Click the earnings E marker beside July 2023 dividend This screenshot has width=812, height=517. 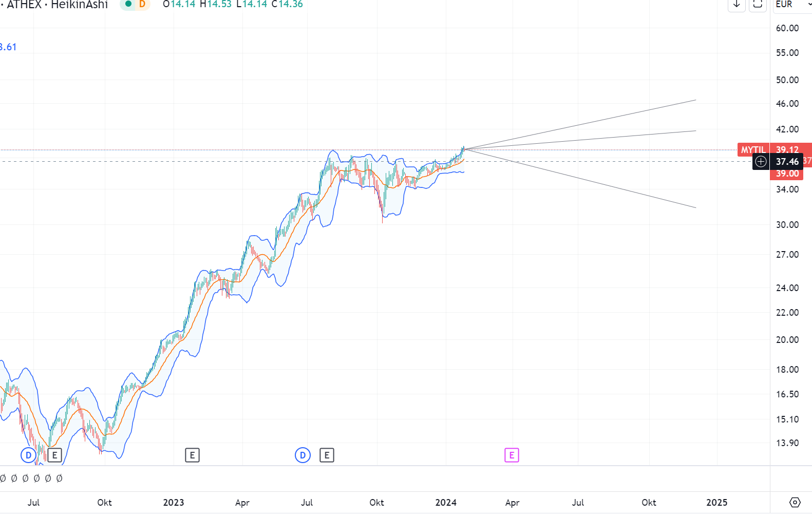point(327,455)
